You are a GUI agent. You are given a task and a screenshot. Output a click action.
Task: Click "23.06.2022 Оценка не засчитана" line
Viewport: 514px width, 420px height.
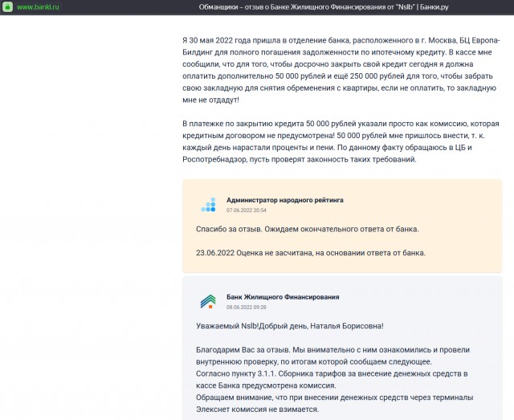click(311, 253)
